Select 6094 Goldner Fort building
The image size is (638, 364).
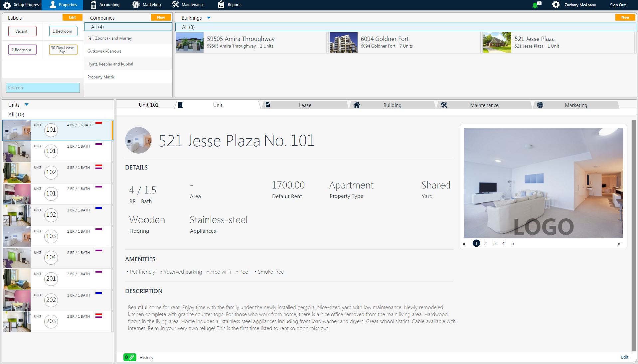pyautogui.click(x=405, y=43)
